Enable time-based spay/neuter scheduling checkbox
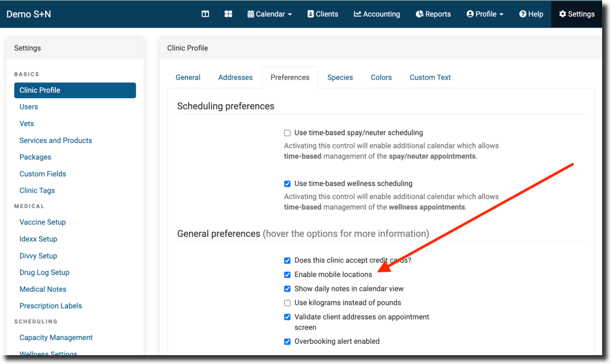 [x=287, y=133]
